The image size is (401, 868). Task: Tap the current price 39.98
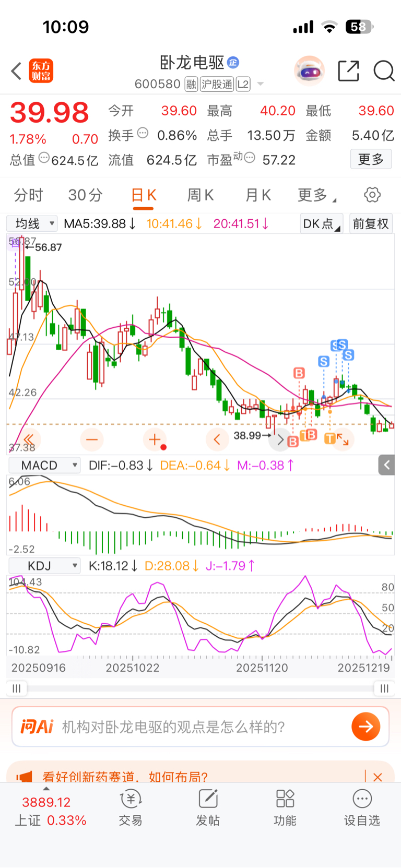pos(50,113)
